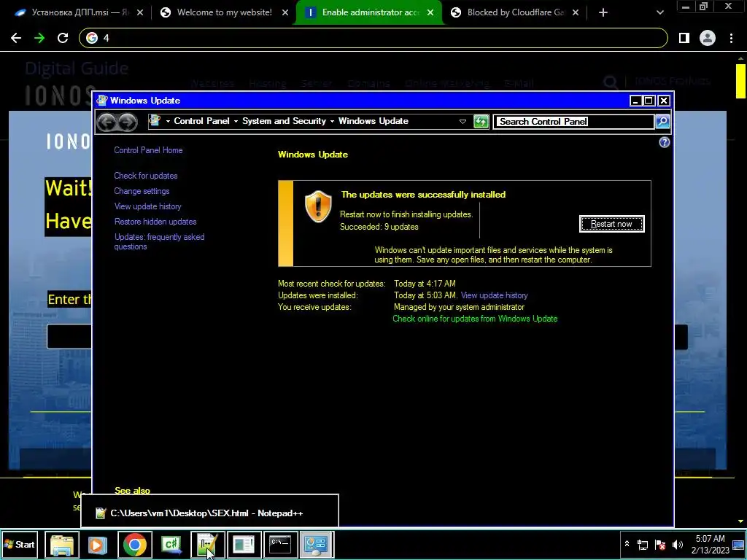Toggle Chrome side panel icon
Screen dimensions: 747x560
point(684,38)
